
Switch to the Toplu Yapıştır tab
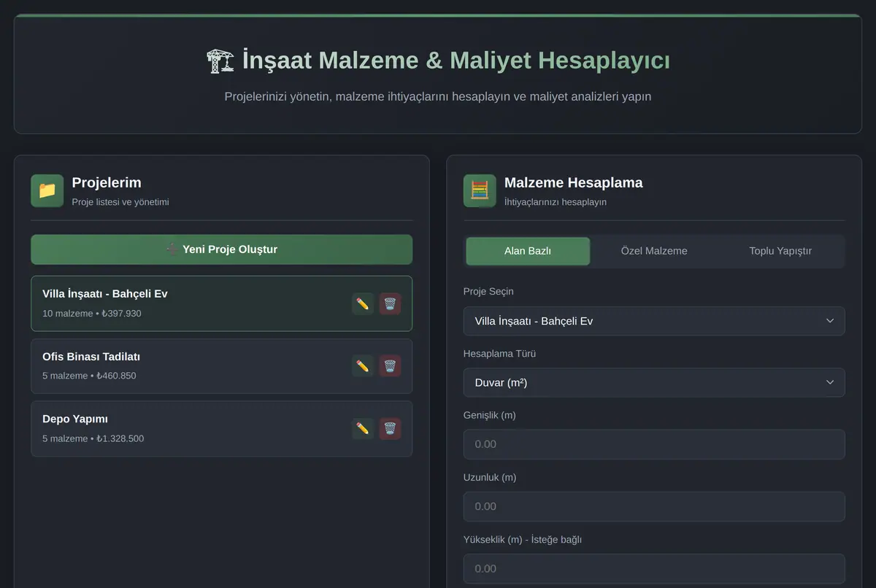780,251
